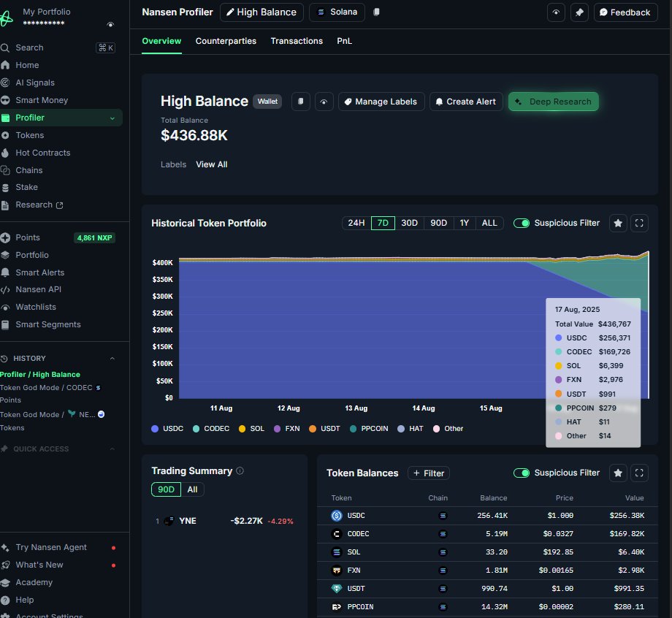672x618 pixels.
Task: Open Tokens in sidebar
Action: pyautogui.click(x=29, y=135)
